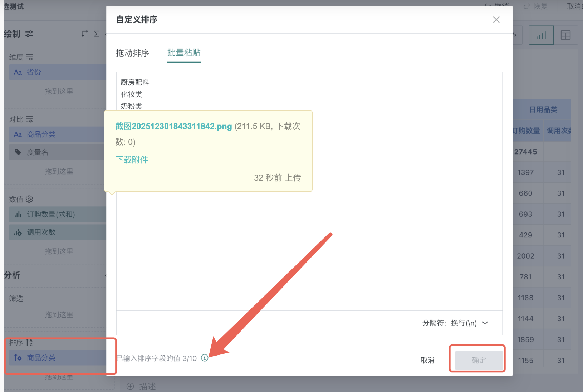Expand the 对比 section options
This screenshot has width=583, height=392.
(x=30, y=119)
